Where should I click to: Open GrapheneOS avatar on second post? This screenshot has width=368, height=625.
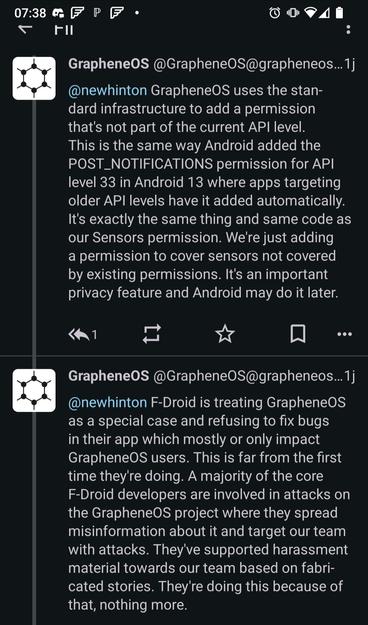(34, 390)
